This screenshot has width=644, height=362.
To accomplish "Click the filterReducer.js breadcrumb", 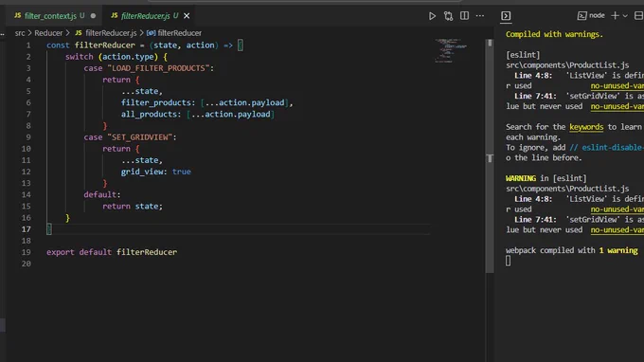I will (111, 33).
